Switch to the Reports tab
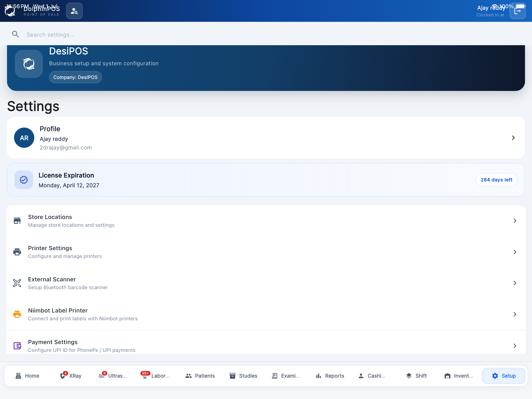This screenshot has width=532, height=399. pyautogui.click(x=330, y=376)
